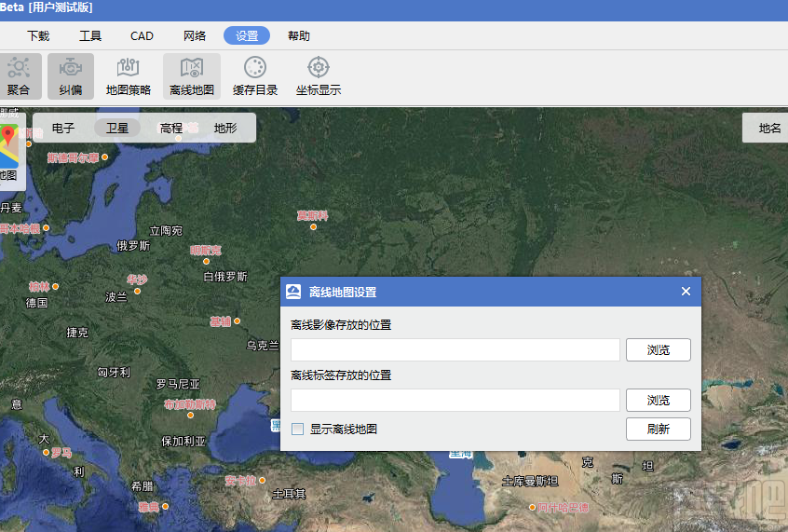
Task: Switch map layer to 地形
Action: 225,128
